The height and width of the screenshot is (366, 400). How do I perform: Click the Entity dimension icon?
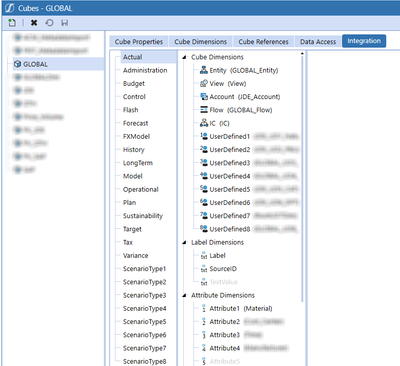pyautogui.click(x=204, y=70)
